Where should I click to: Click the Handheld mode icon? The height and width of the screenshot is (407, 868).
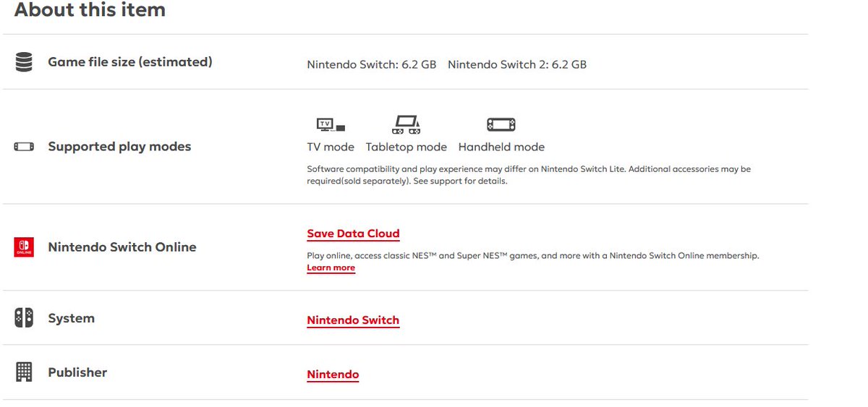501,124
